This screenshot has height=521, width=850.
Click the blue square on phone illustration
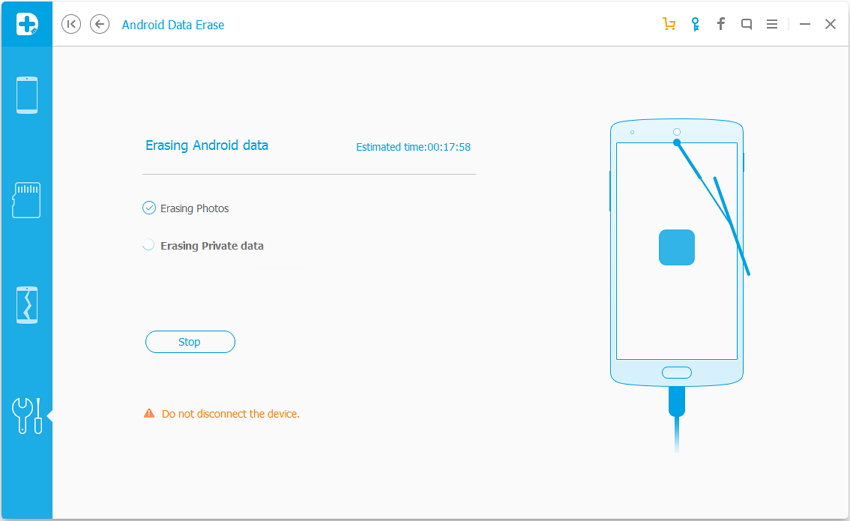677,247
